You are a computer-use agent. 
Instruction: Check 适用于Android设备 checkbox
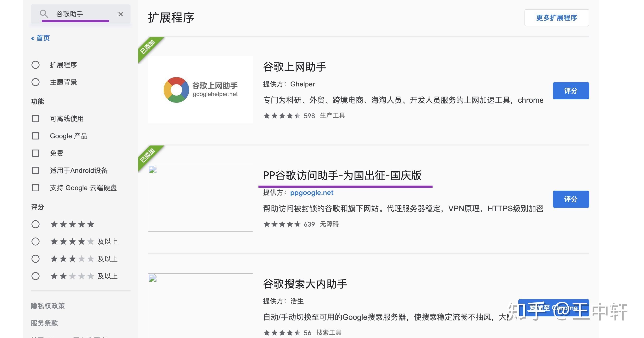click(36, 170)
